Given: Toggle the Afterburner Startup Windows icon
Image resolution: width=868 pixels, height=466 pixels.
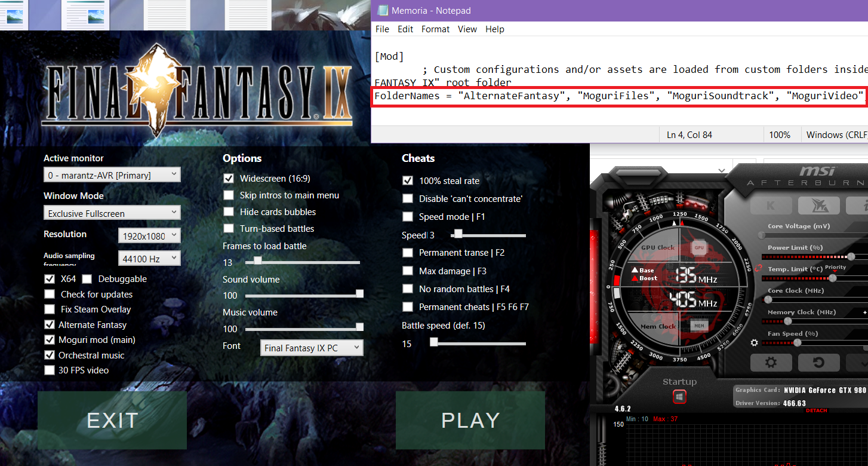Looking at the screenshot, I should pos(679,396).
